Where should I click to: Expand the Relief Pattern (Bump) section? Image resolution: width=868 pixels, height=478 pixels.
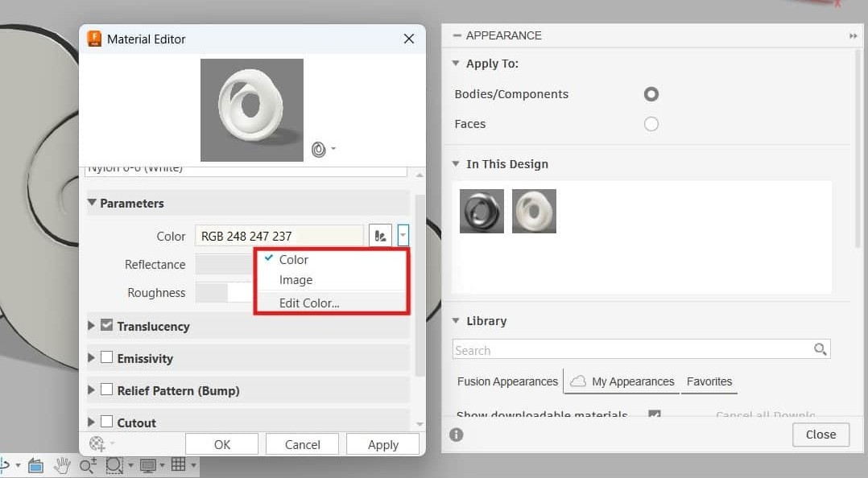[91, 389]
